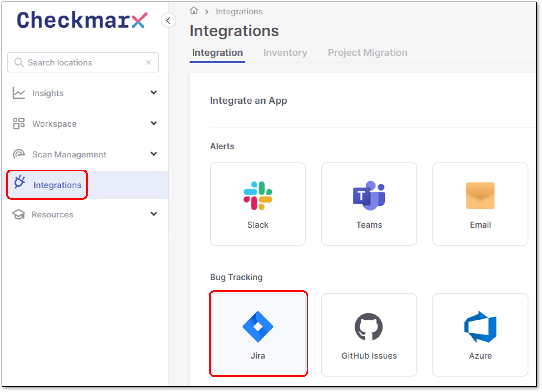Select the GitHub Issues label text
The image size is (542, 392).
click(x=369, y=356)
